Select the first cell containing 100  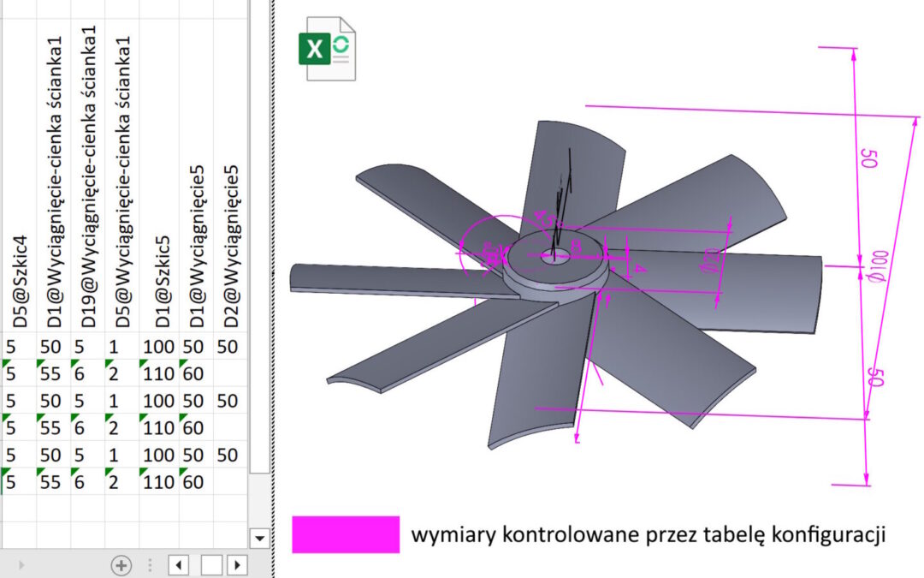159,347
